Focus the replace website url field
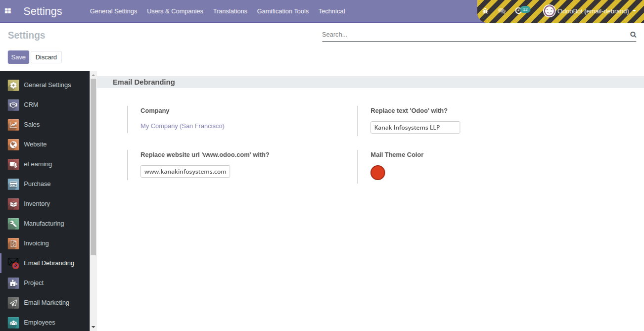The height and width of the screenshot is (331, 644). pos(185,172)
